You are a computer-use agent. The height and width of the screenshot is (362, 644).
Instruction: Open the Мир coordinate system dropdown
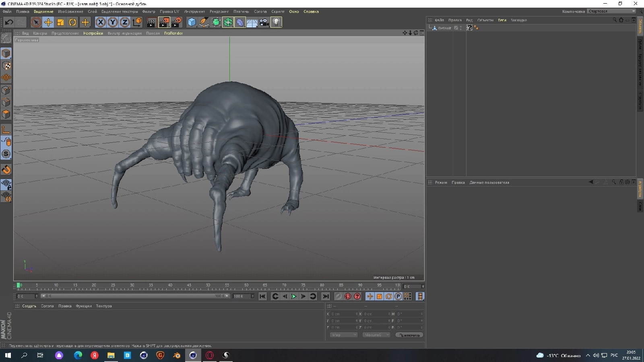343,335
